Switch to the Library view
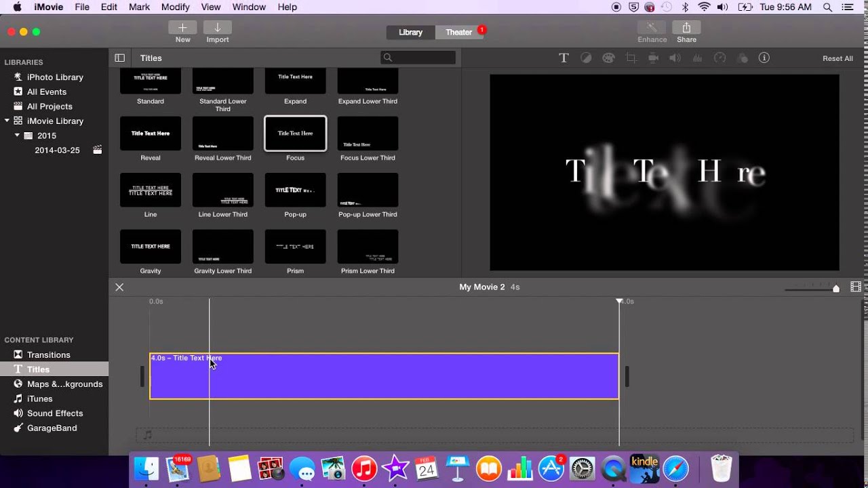The image size is (868, 488). pyautogui.click(x=410, y=33)
